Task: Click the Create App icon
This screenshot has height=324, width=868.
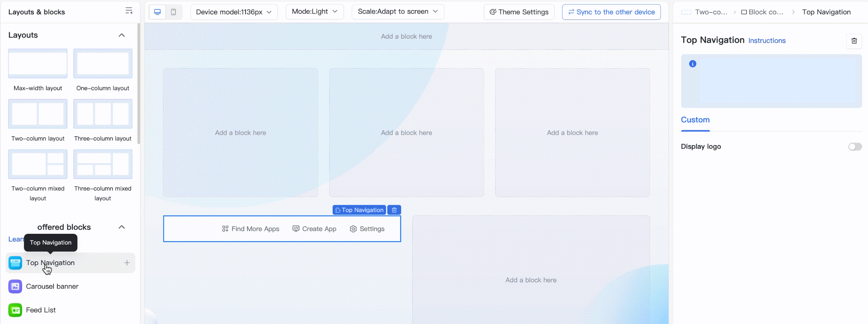Action: point(296,229)
